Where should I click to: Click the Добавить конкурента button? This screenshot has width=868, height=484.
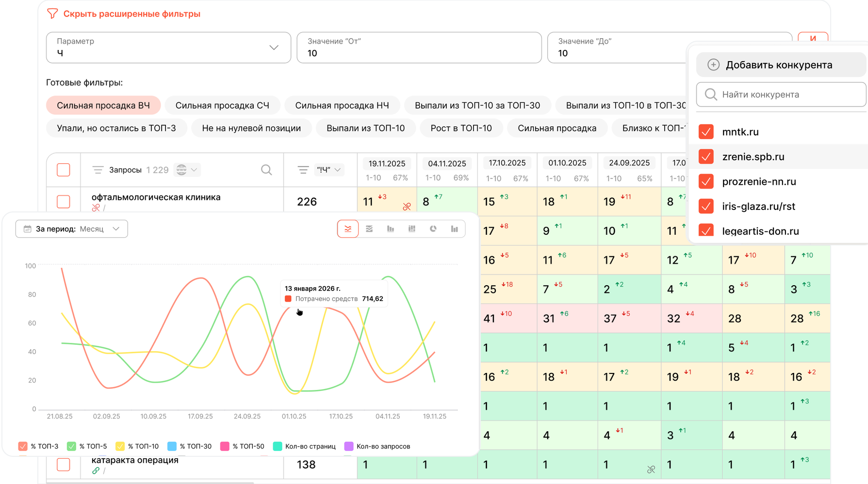pos(781,65)
